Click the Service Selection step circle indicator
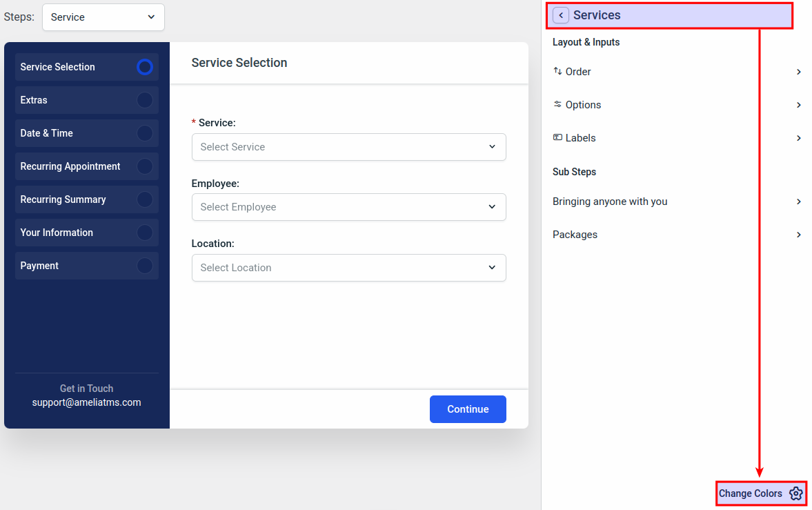 [x=144, y=67]
